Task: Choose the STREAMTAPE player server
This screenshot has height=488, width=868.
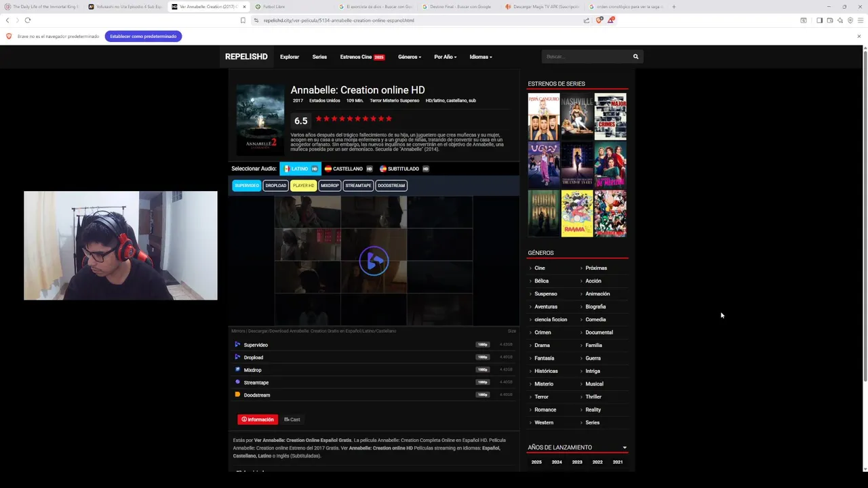Action: 358,186
